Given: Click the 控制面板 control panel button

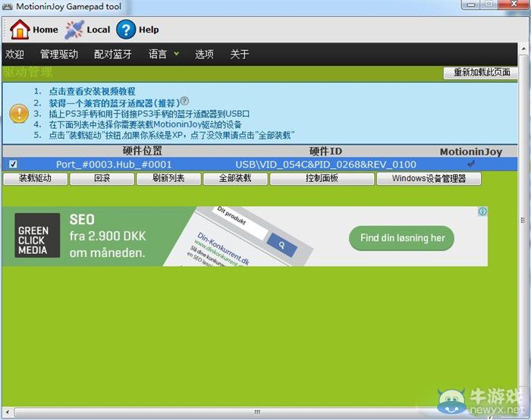Looking at the screenshot, I should [322, 178].
